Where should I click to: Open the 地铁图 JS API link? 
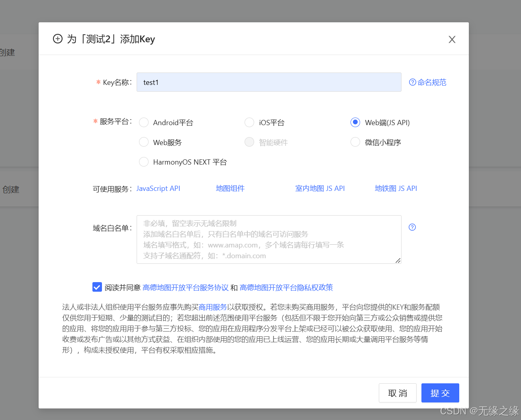(396, 188)
